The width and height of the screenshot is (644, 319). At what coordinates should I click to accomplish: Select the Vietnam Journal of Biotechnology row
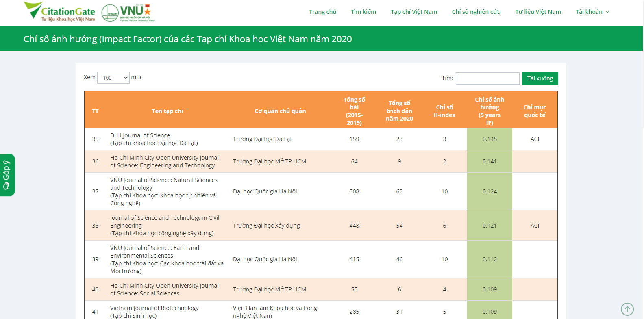[x=154, y=308]
